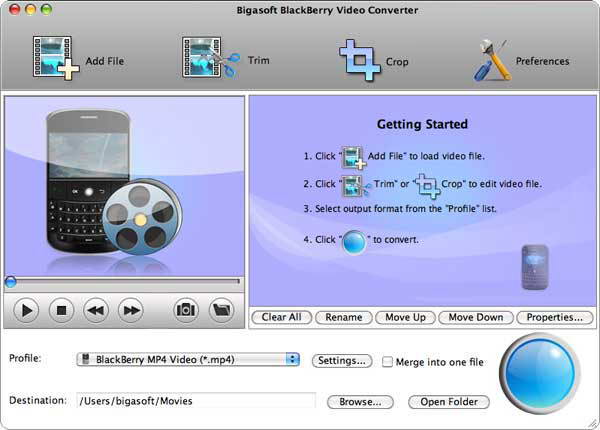The image size is (600, 430).
Task: Click the Move Up button
Action: [x=406, y=317]
